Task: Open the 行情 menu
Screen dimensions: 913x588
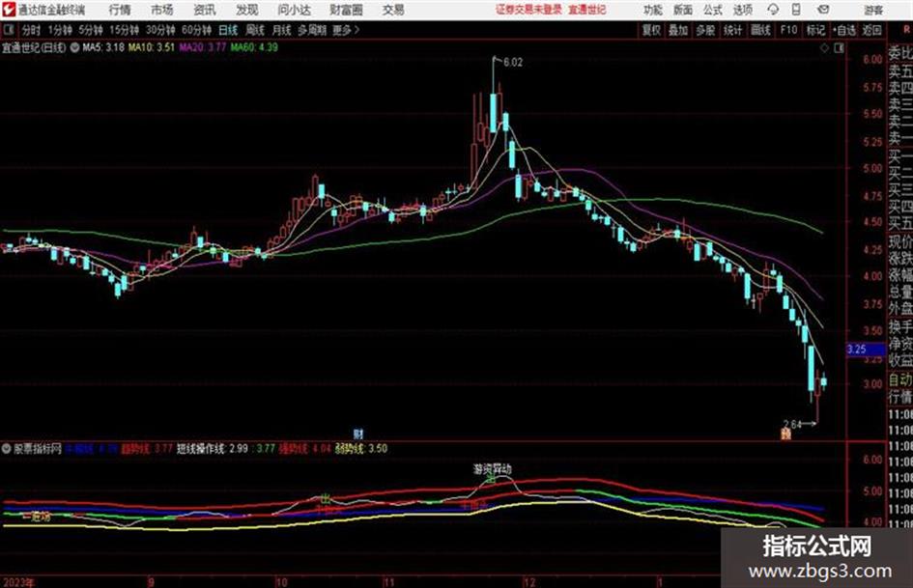Action: coord(120,10)
